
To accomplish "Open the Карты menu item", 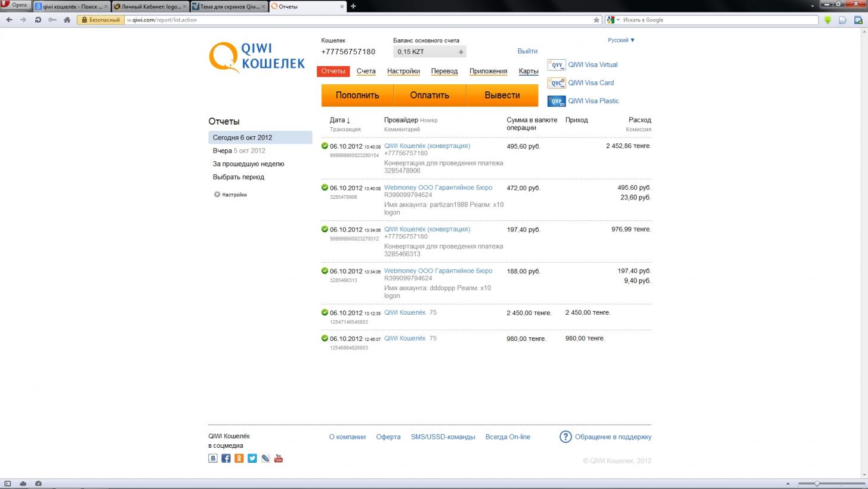I will (529, 72).
